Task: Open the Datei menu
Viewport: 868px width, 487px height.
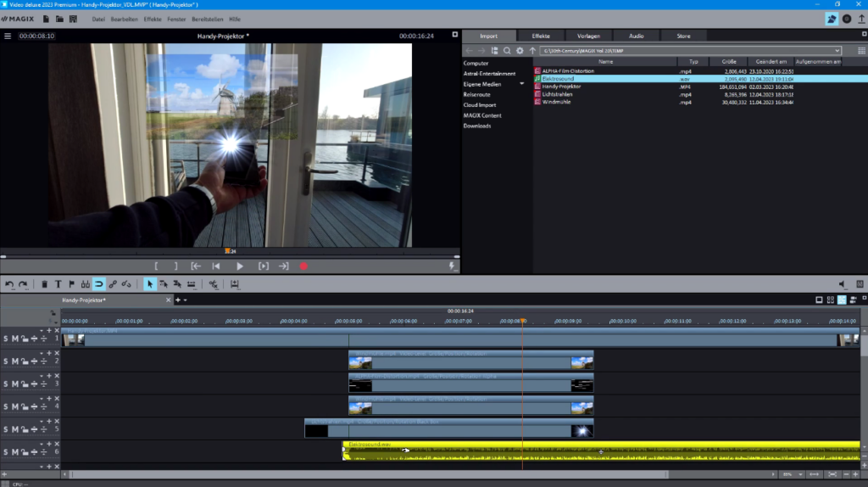Action: [x=98, y=20]
